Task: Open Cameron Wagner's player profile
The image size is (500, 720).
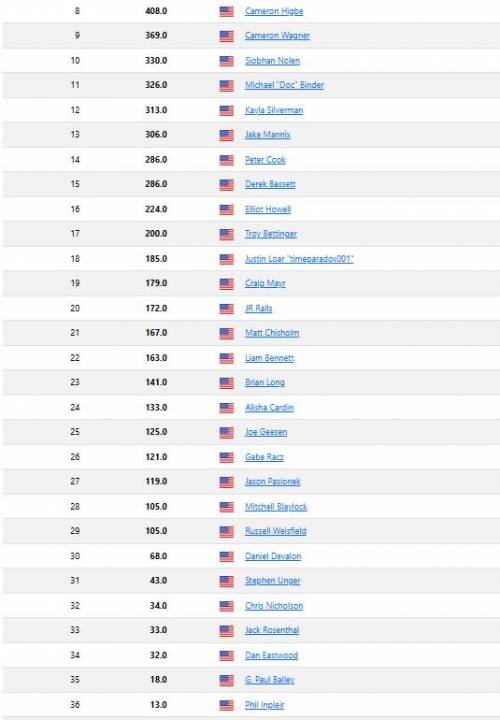Action: pos(277,36)
